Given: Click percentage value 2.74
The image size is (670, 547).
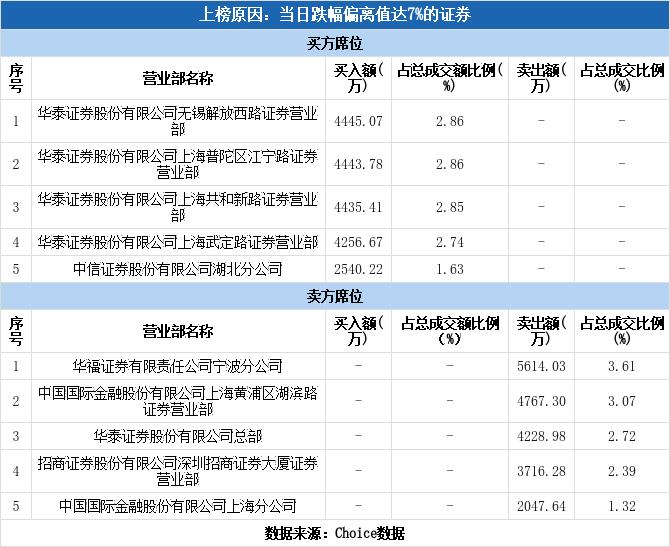Looking at the screenshot, I should 450,242.
